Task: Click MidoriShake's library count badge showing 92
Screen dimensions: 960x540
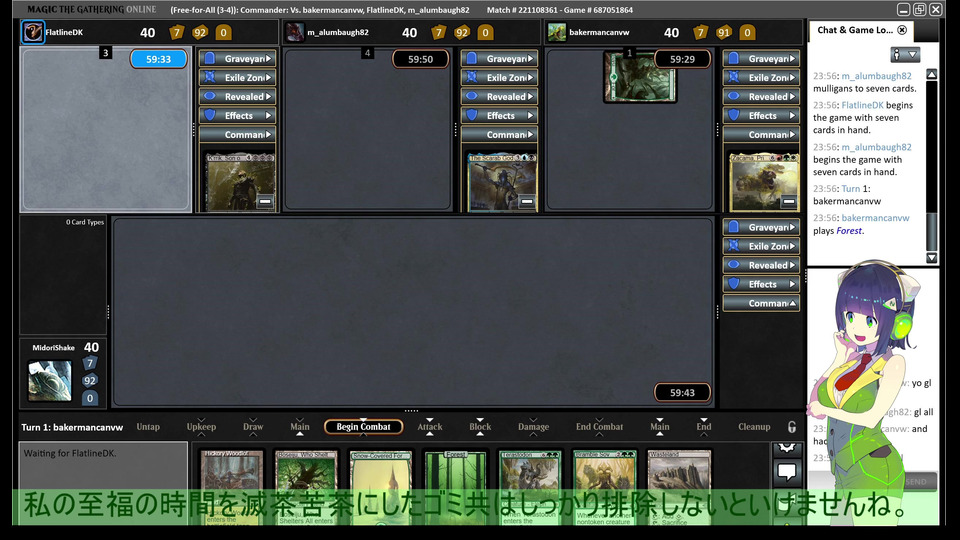Action: tap(90, 381)
